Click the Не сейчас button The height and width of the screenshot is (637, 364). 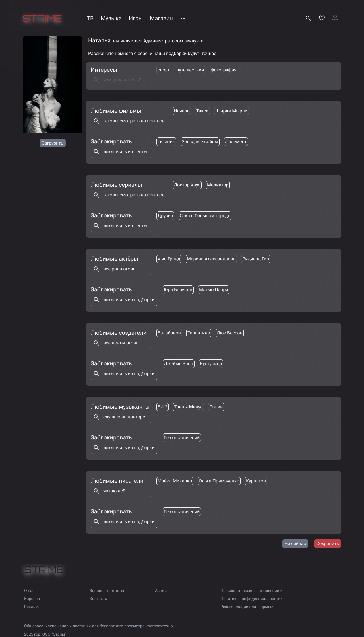(295, 544)
